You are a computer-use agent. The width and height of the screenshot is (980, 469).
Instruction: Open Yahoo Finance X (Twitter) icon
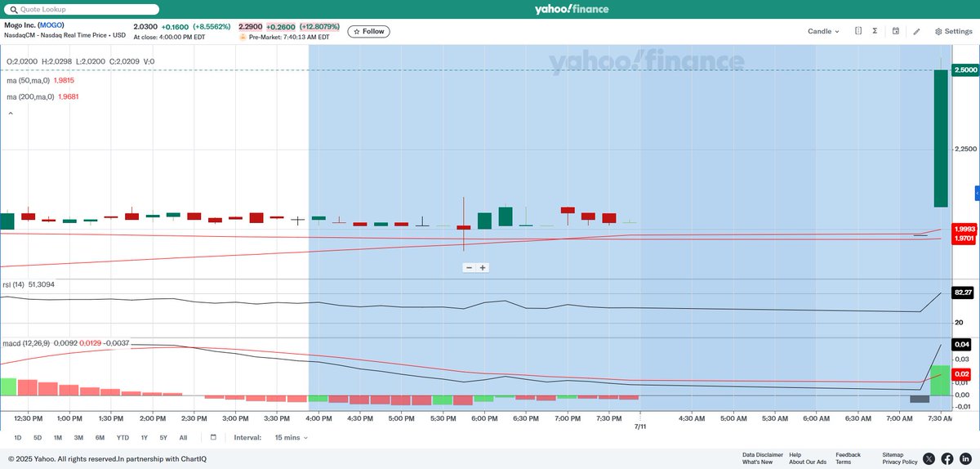(929, 459)
